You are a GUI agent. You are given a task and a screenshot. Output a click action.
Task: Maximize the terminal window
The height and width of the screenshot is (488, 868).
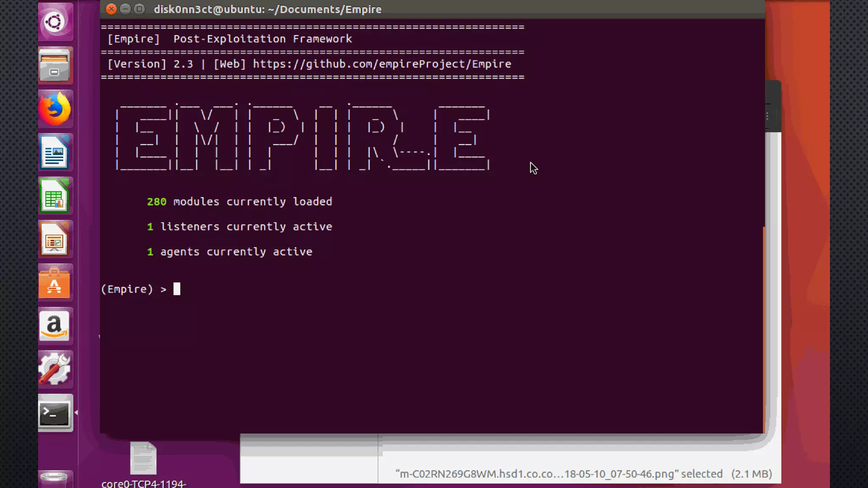pyautogui.click(x=139, y=9)
